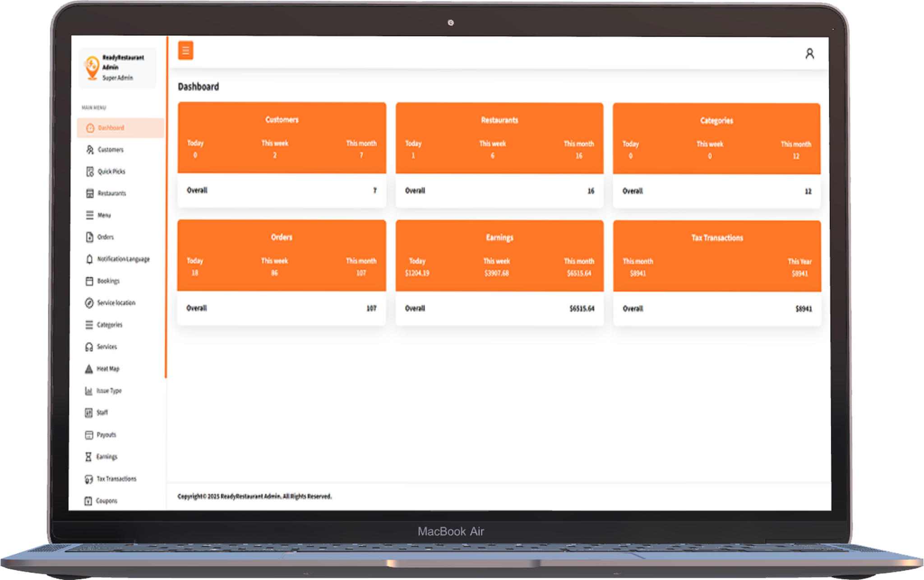Open Coupons in sidebar
This screenshot has width=924, height=580.
click(106, 501)
